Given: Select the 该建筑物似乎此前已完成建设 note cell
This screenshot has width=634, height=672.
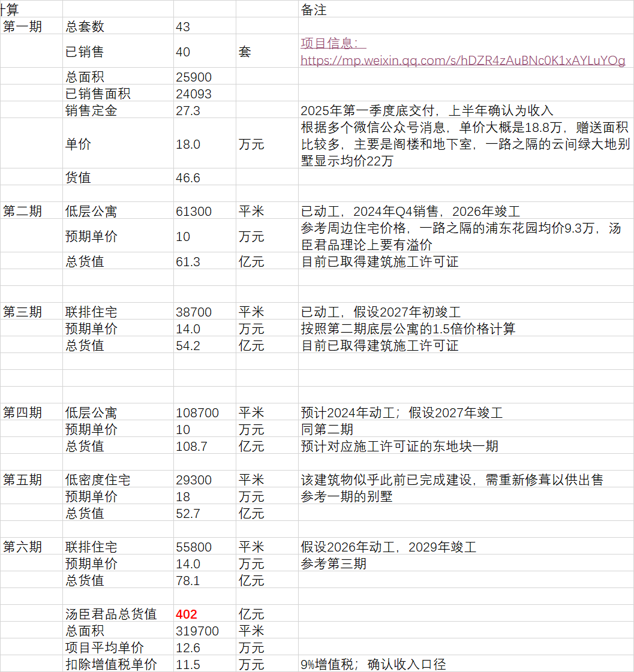Looking at the screenshot, I should tap(466, 479).
